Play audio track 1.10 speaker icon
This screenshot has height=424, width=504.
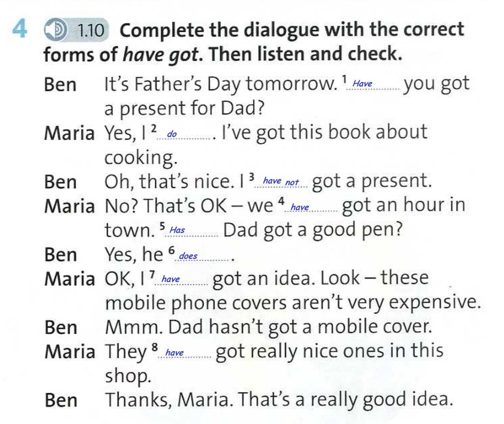click(56, 30)
